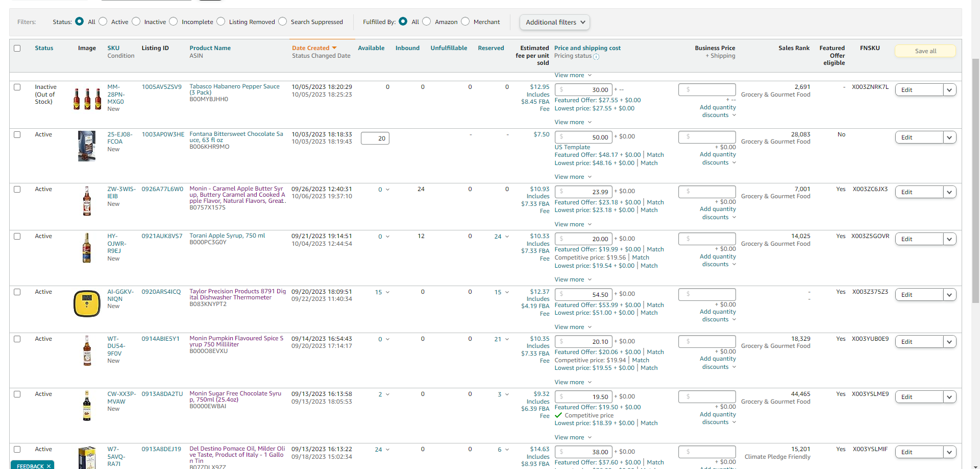Select the Status 'All' radio button
The image size is (980, 469).
[79, 21]
